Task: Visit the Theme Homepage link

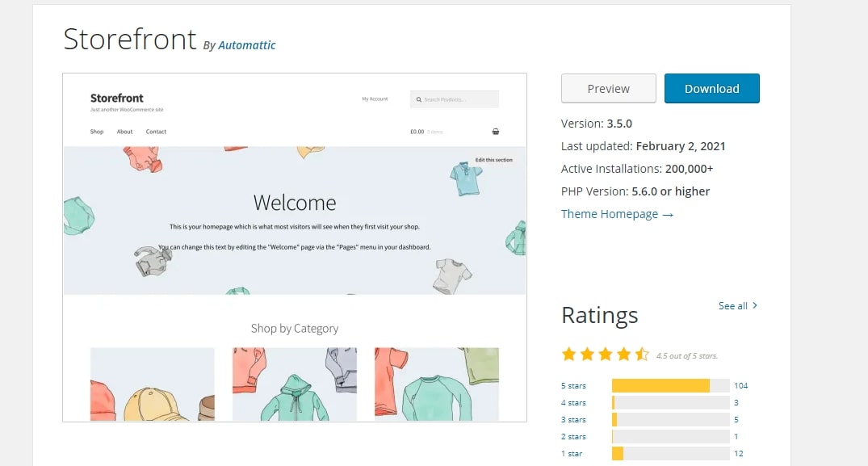Action: tap(617, 214)
